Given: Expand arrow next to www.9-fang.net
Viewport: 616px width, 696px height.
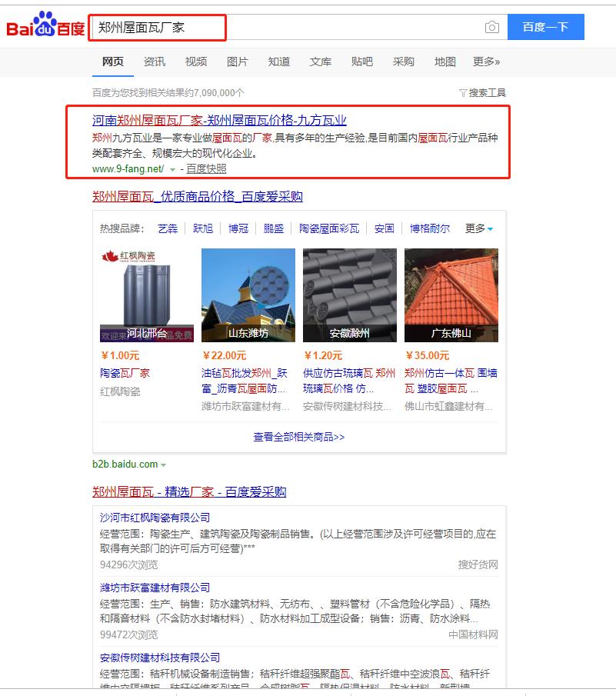Looking at the screenshot, I should click(172, 169).
